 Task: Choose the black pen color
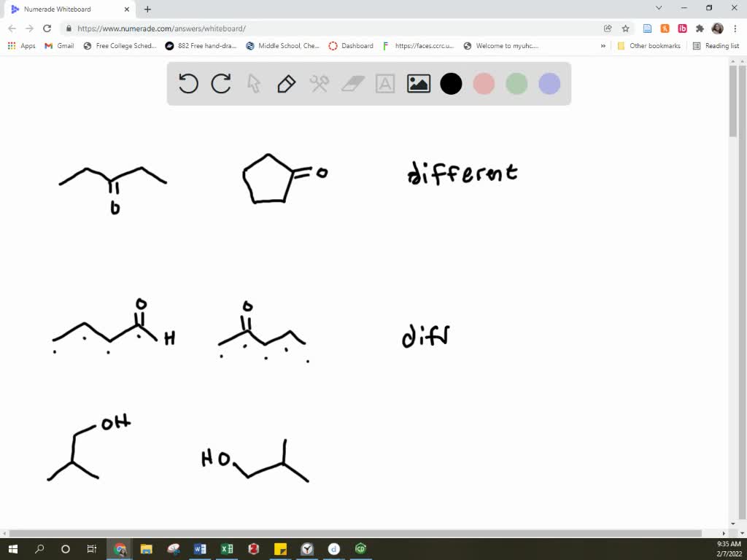click(x=451, y=84)
